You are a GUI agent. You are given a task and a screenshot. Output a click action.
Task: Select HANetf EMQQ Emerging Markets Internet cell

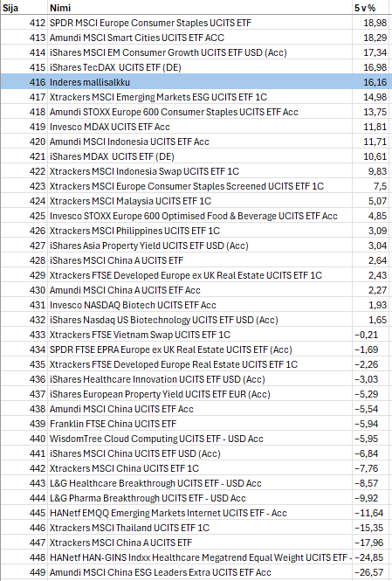click(200, 513)
